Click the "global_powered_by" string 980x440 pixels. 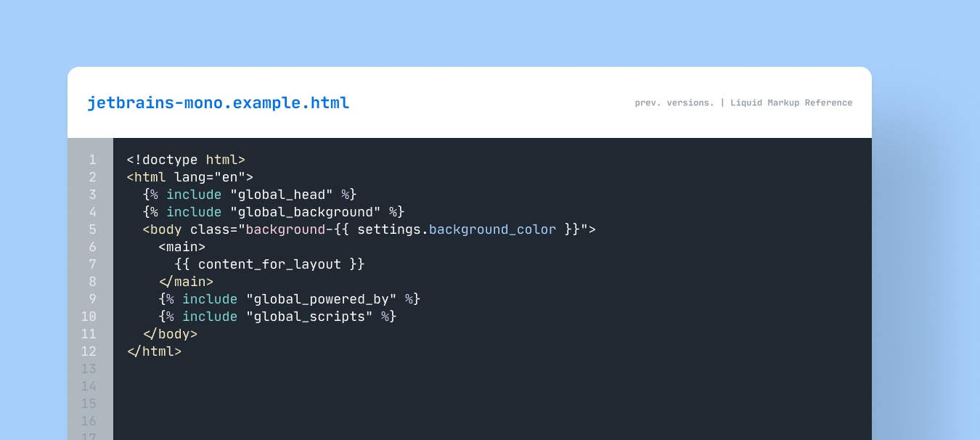tap(321, 299)
